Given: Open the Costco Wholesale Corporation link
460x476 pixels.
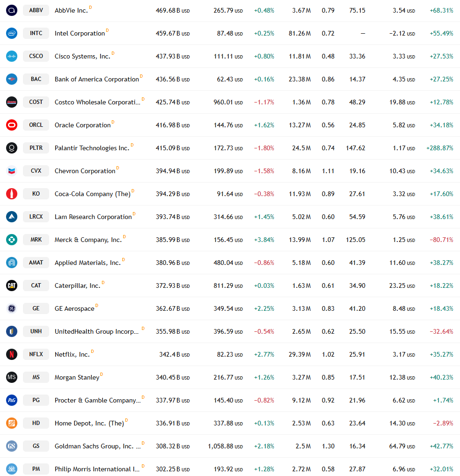Looking at the screenshot, I should coord(97,102).
